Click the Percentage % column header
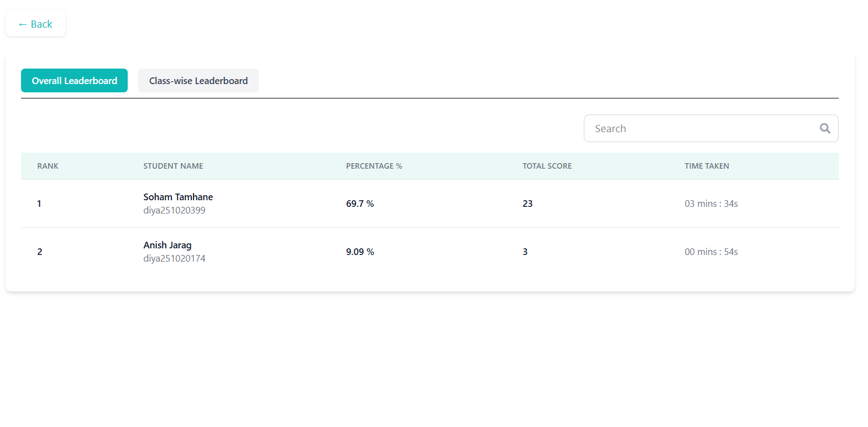 374,166
